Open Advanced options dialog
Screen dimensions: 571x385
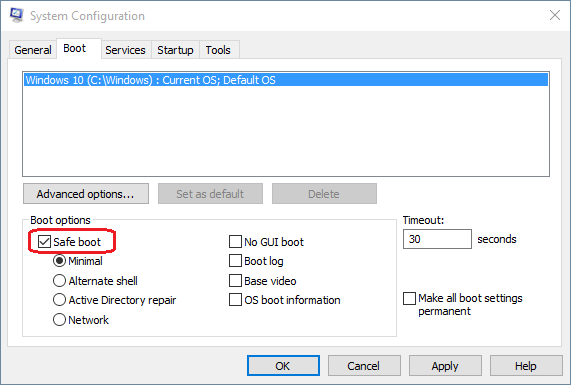[x=86, y=194]
